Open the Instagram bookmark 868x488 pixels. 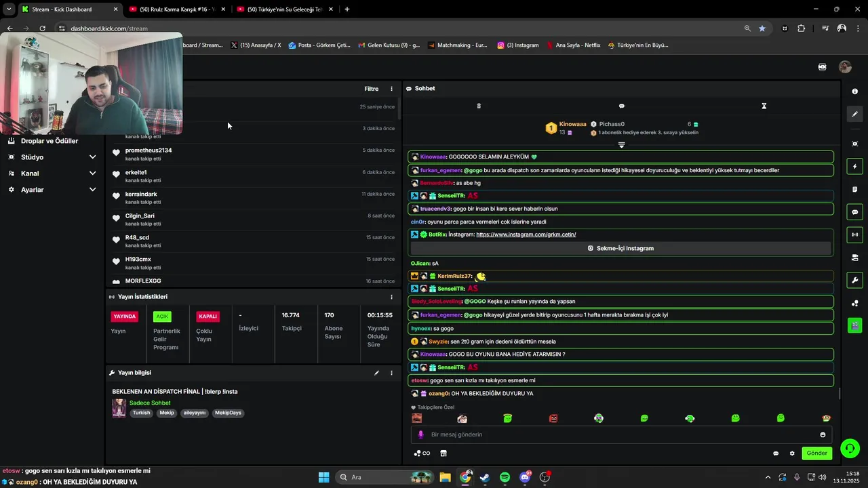pyautogui.click(x=518, y=45)
